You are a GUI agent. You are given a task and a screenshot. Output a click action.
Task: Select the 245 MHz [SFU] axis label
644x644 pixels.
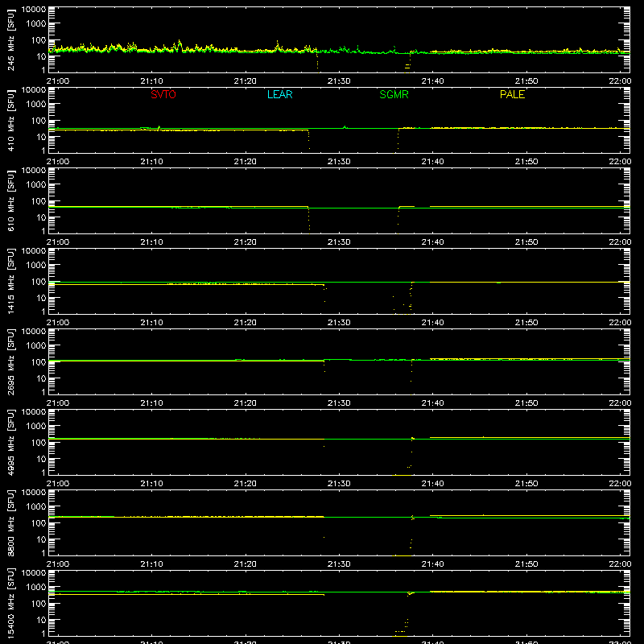click(x=10, y=39)
